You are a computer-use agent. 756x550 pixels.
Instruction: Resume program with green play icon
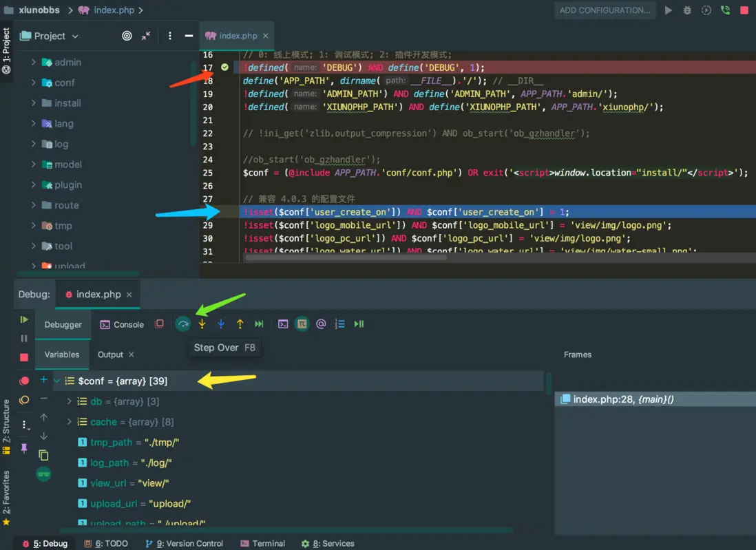click(x=24, y=319)
